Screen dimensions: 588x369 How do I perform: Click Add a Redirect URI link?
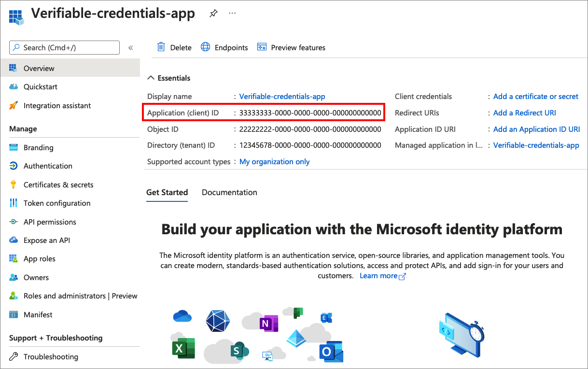tap(524, 113)
